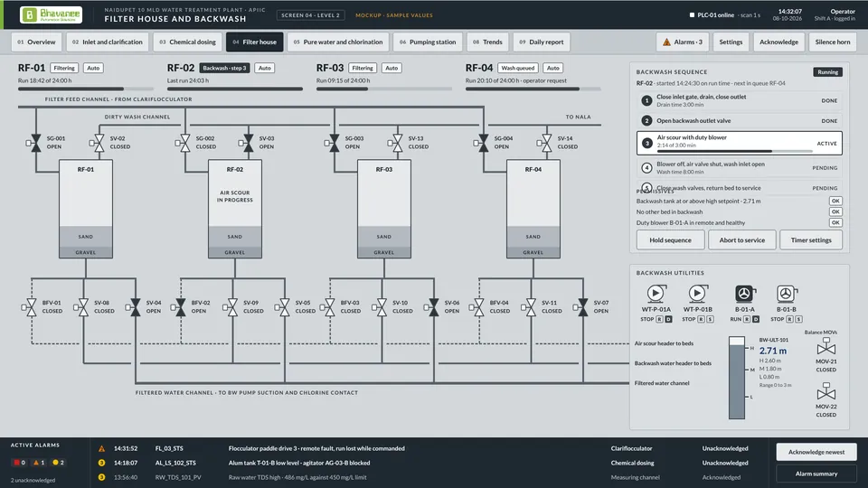Image resolution: width=868 pixels, height=488 pixels.
Task: Select the SG-002 closed valve symbol
Action: (x=184, y=143)
